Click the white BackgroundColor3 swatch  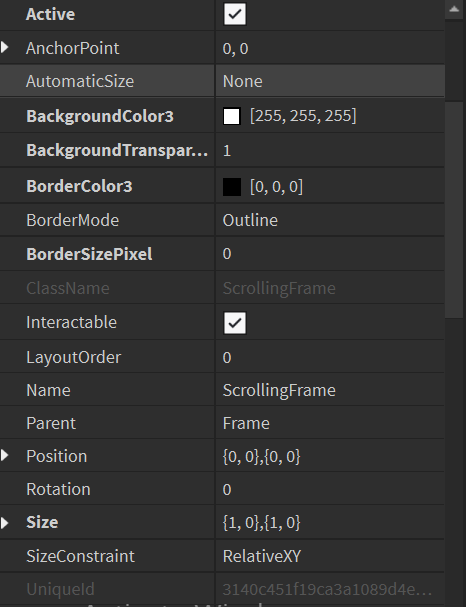(231, 116)
